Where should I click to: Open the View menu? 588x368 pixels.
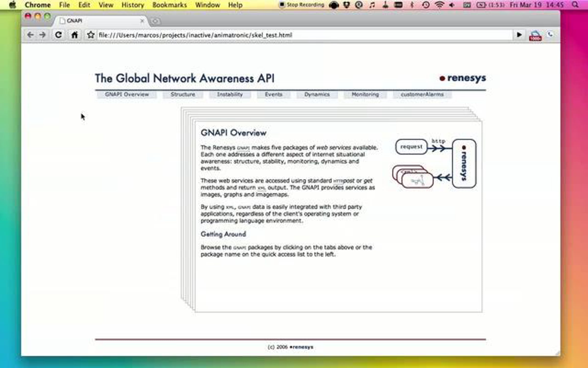tap(106, 5)
